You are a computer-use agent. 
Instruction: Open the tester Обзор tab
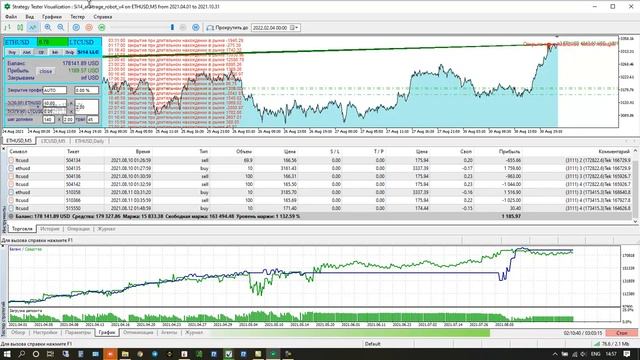click(18, 333)
